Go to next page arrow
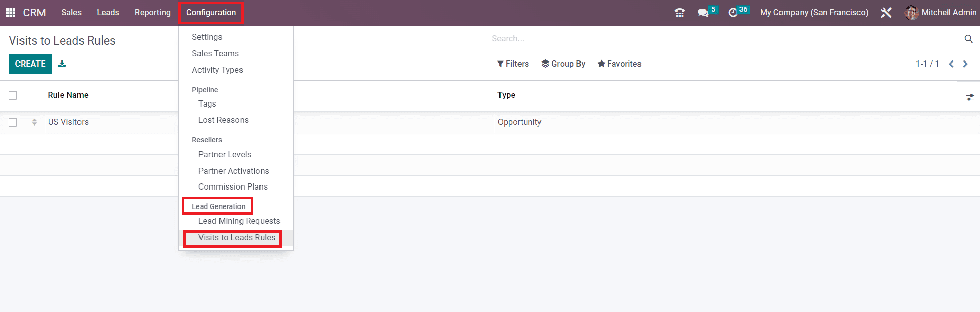The image size is (980, 312). pos(965,64)
